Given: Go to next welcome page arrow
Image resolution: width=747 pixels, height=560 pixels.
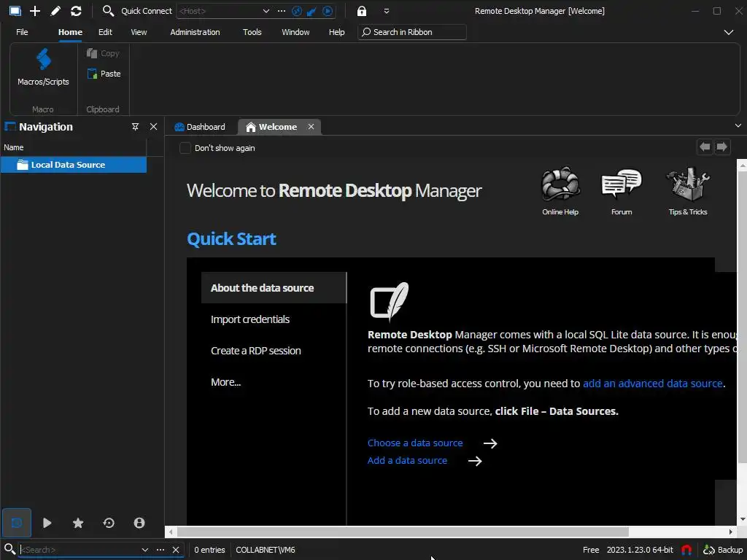Looking at the screenshot, I should click(721, 147).
